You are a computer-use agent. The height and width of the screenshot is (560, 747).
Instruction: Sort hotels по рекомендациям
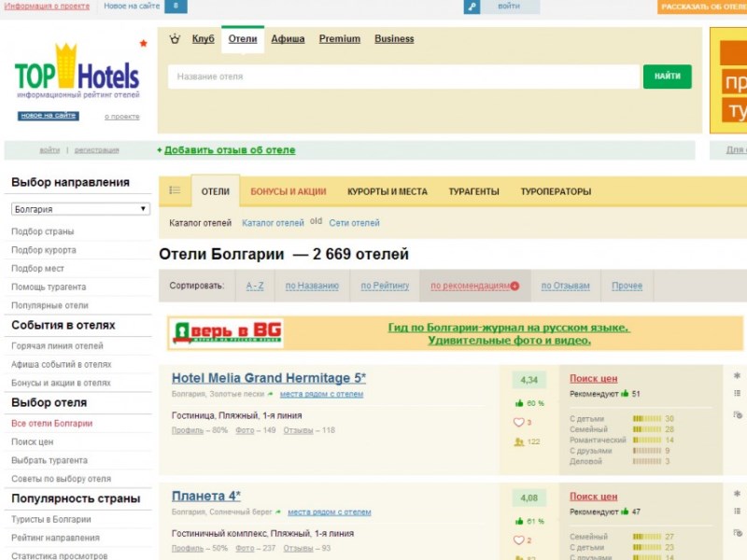(x=474, y=286)
